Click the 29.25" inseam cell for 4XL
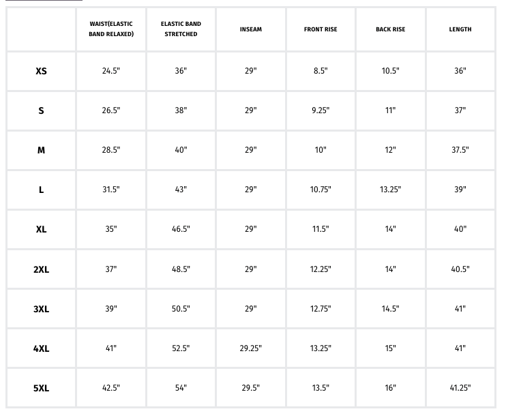The height and width of the screenshot is (420, 506). point(250,348)
